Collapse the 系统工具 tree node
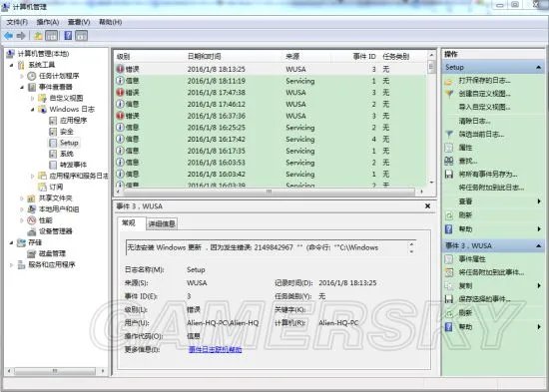 [x=12, y=65]
